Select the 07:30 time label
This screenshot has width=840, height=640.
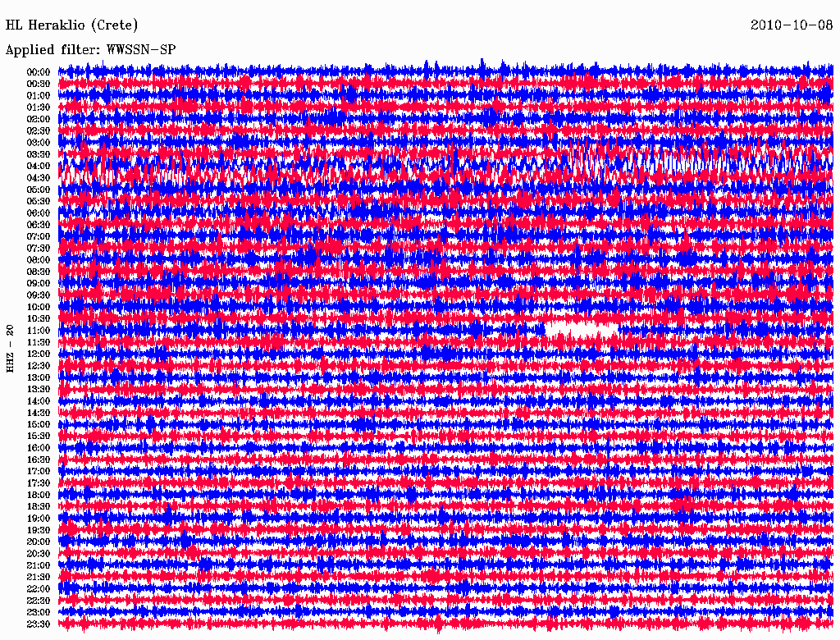39,248
